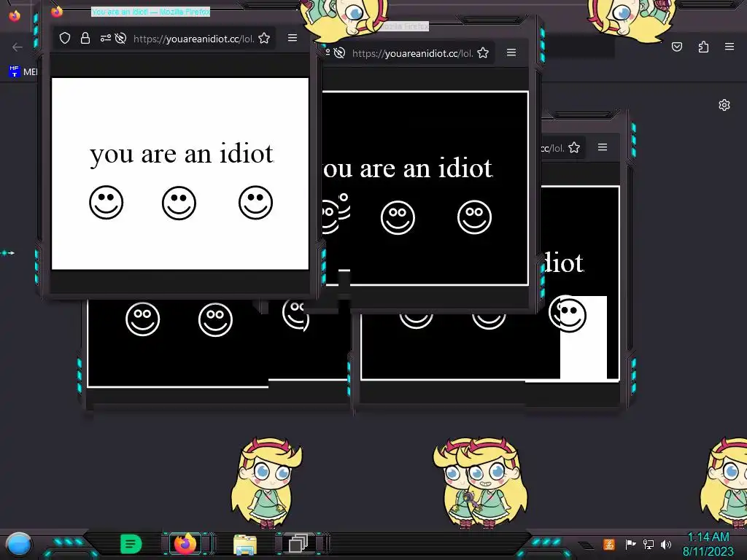Open the hamburger menu of the second black-page popup
Viewport: 747px width, 560px height.
click(511, 52)
